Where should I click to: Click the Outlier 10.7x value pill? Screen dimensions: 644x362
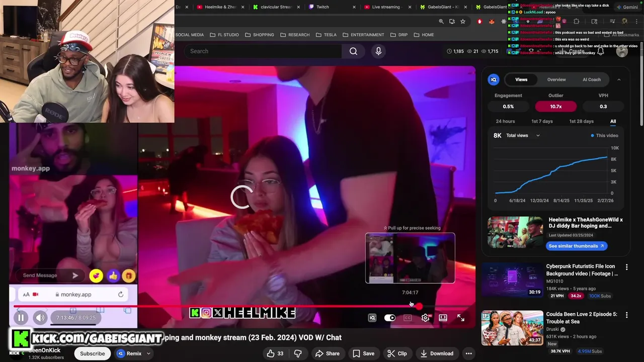click(555, 107)
